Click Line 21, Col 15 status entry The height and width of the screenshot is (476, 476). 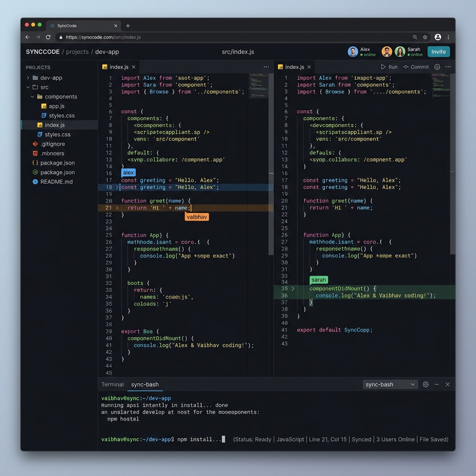click(328, 439)
